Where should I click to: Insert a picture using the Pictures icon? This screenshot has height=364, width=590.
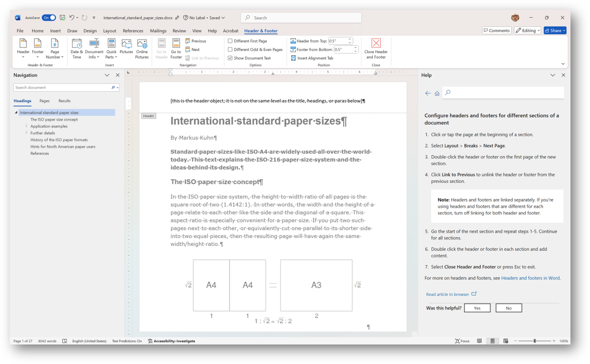click(x=126, y=46)
